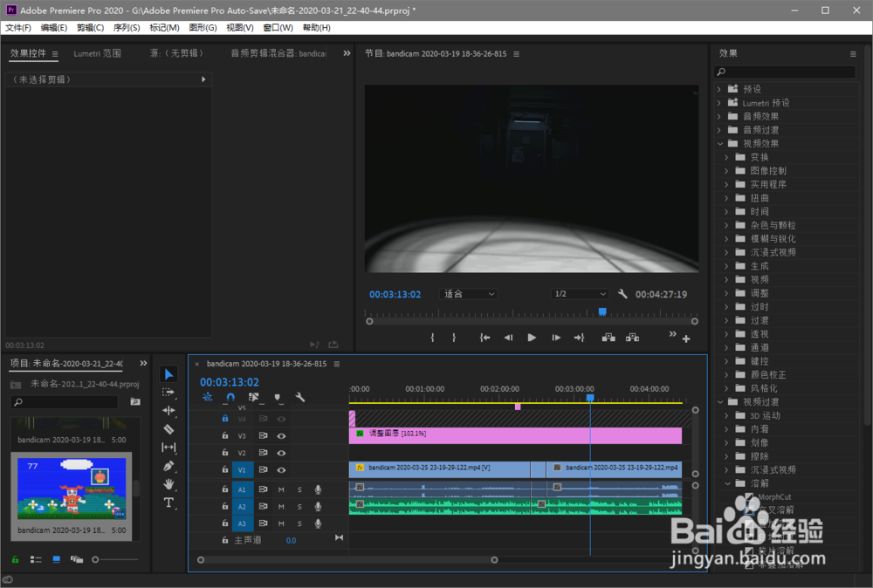Viewport: 873px width, 588px height.
Task: Toggle insert sequences as nests icon
Action: click(208, 397)
